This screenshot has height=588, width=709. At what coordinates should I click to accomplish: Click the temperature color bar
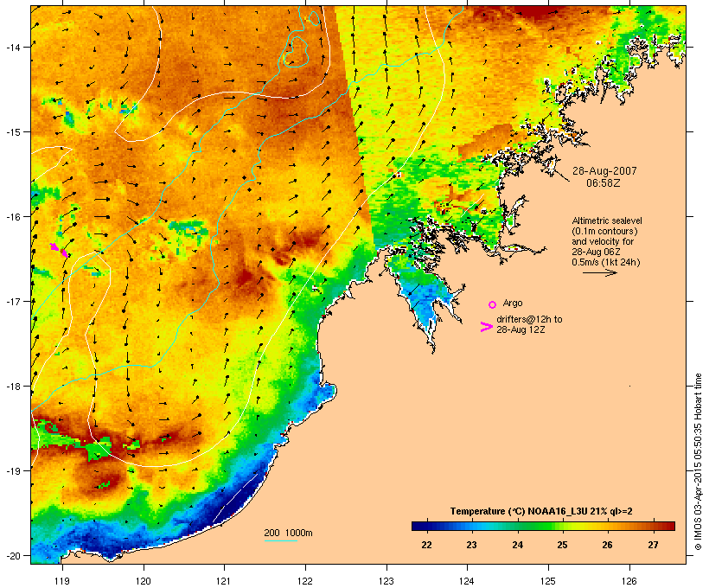[543, 526]
